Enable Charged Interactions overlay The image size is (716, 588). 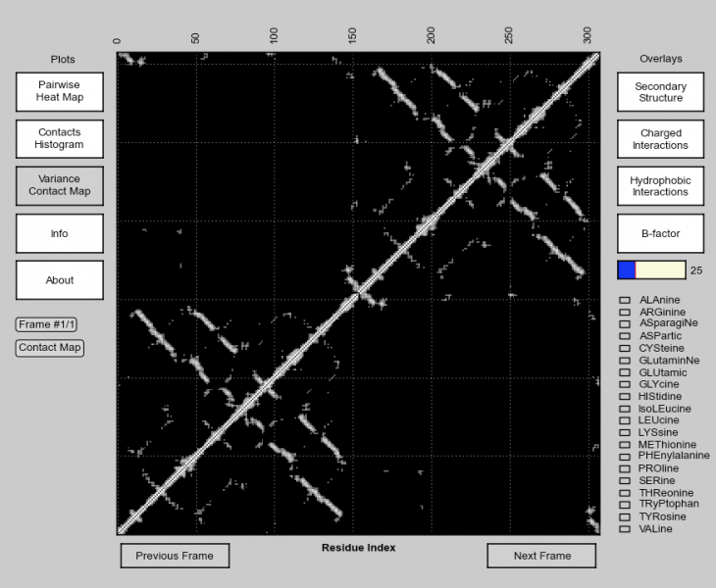(660, 139)
